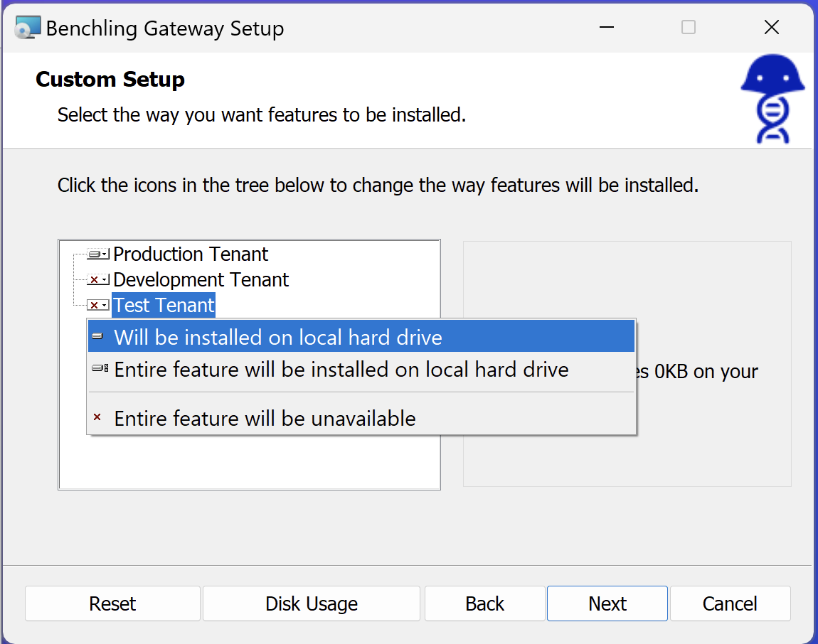The image size is (818, 644).
Task: Go Back to the previous step
Action: [x=485, y=603]
